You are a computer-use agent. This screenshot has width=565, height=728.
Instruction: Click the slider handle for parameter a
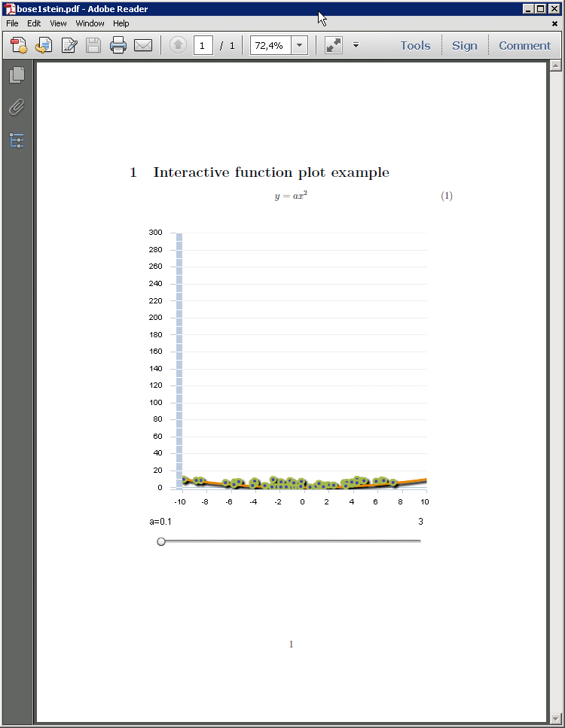click(161, 541)
